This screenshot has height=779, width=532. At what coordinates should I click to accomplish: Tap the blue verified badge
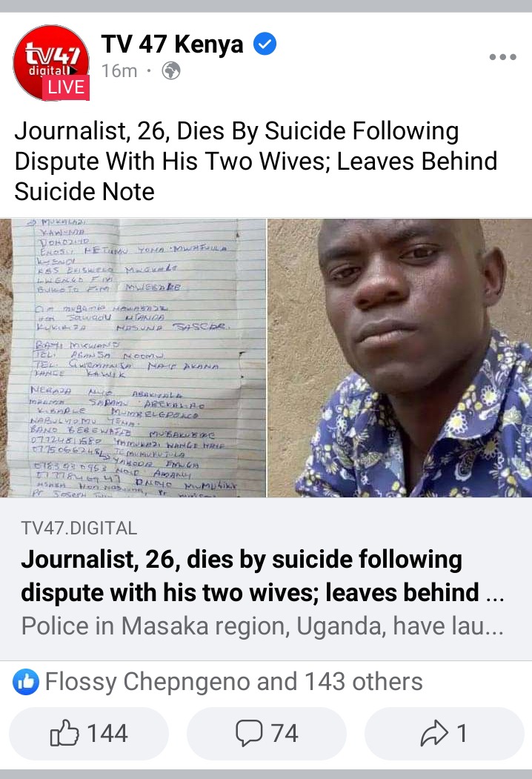pos(265,44)
